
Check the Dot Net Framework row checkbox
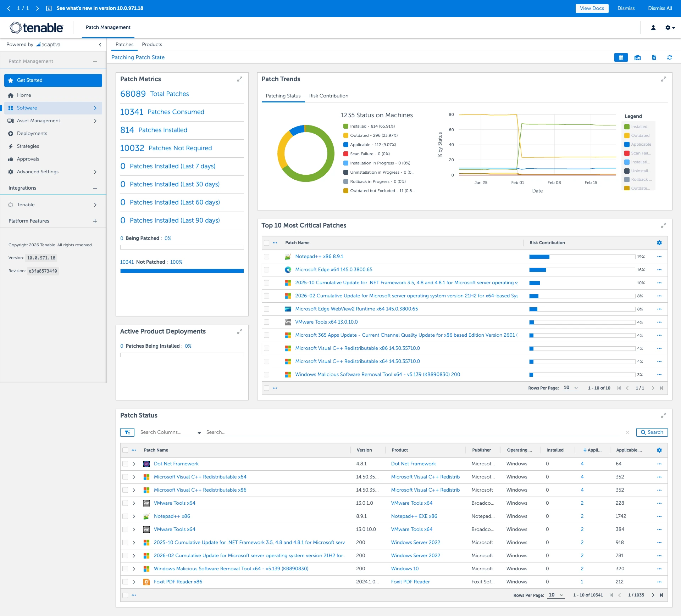125,464
